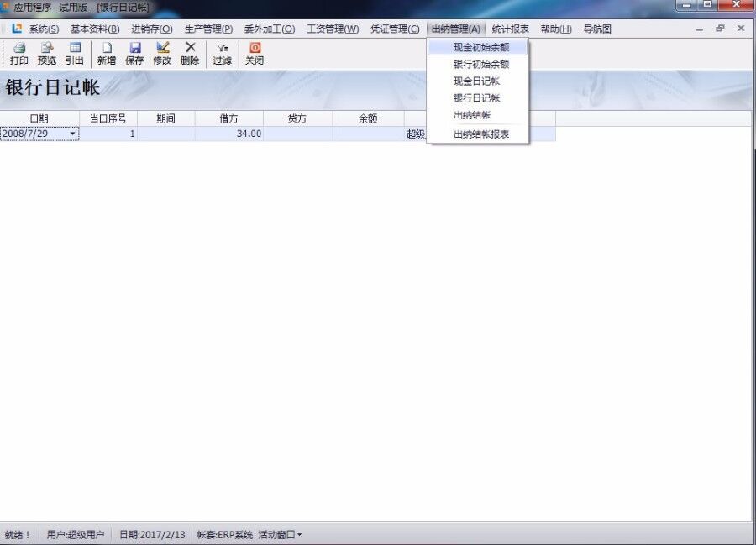Add a new record with 新增
The height and width of the screenshot is (545, 756).
pyautogui.click(x=107, y=54)
